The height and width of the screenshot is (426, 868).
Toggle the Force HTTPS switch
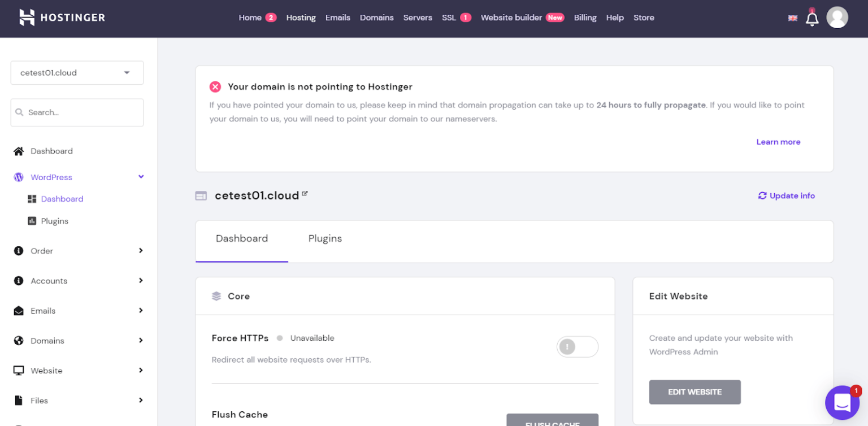[x=577, y=347]
